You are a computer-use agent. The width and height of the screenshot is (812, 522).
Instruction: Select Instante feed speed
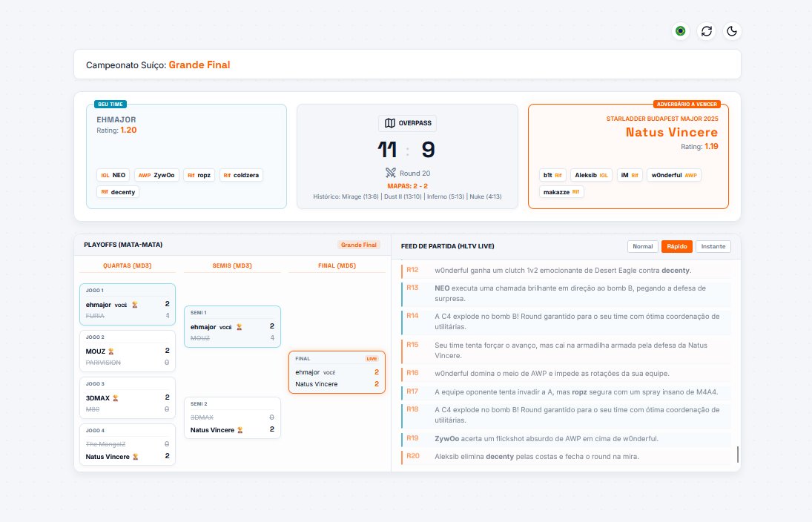pos(713,246)
